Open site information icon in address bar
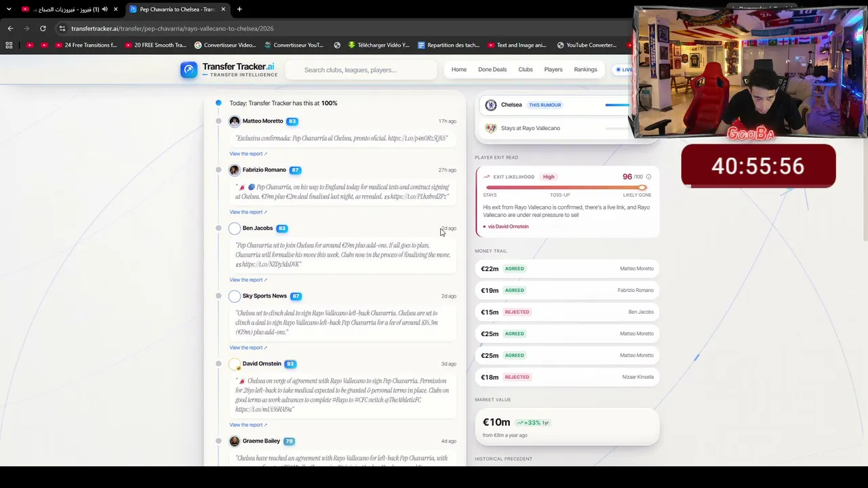Screen dimensions: 868x488 (x=62, y=28)
